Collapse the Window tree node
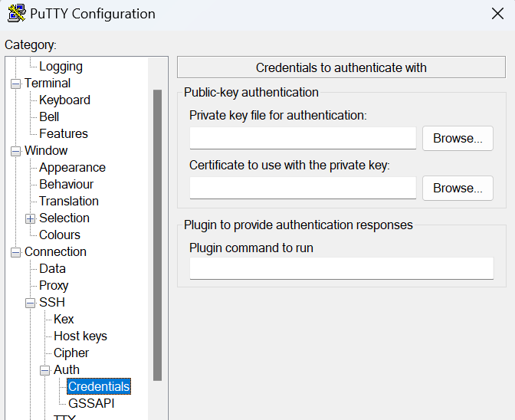 15,151
